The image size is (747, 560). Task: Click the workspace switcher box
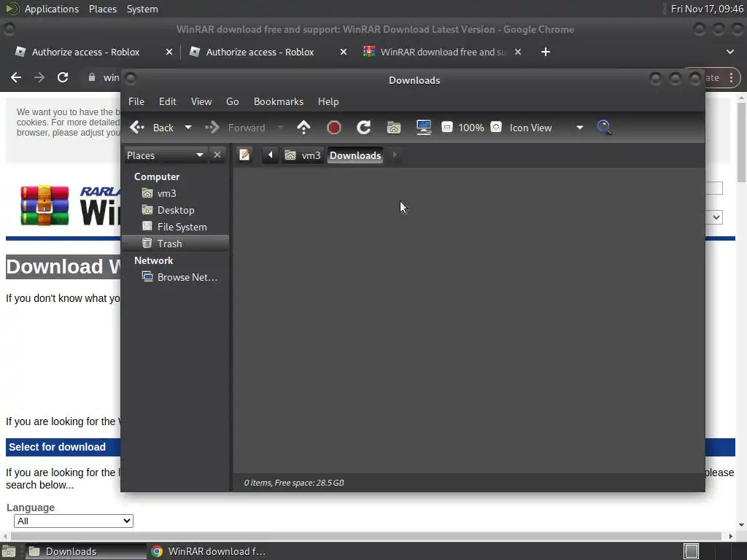point(692,551)
